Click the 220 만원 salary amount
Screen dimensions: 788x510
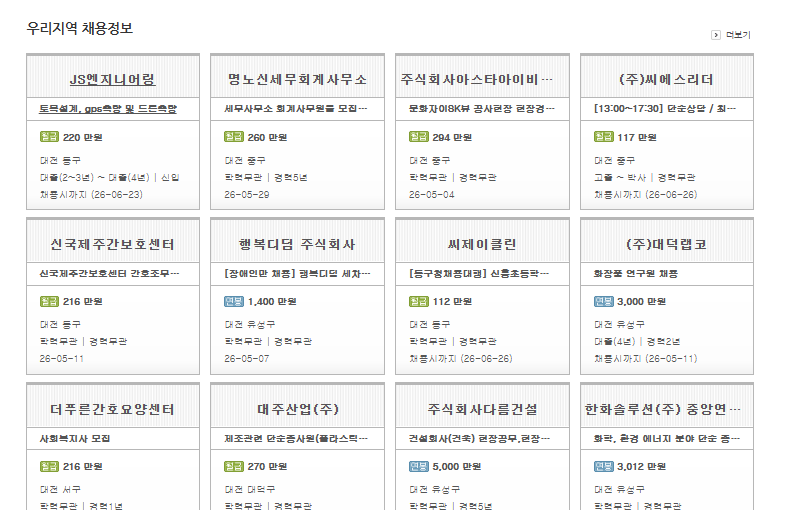pyautogui.click(x=82, y=137)
